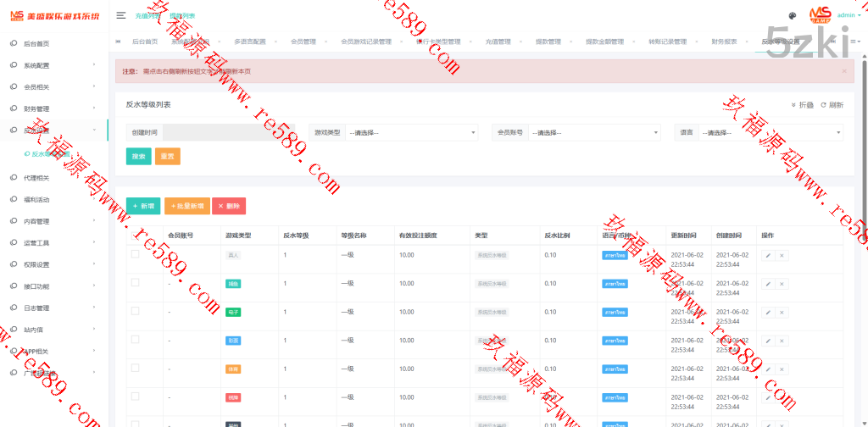868x427 pixels.
Task: Check the second row checkbox
Action: [135, 283]
